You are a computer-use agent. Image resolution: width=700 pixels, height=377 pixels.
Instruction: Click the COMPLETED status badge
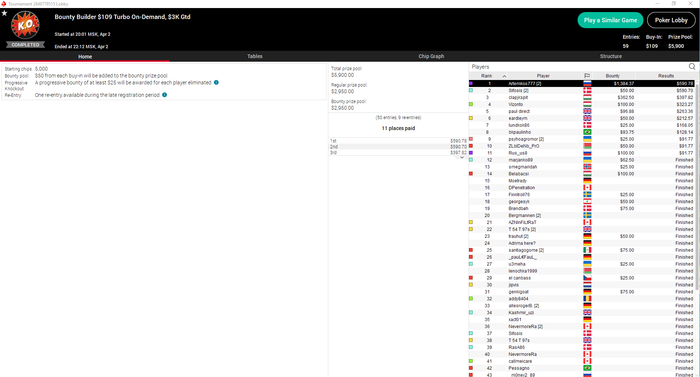pyautogui.click(x=25, y=45)
